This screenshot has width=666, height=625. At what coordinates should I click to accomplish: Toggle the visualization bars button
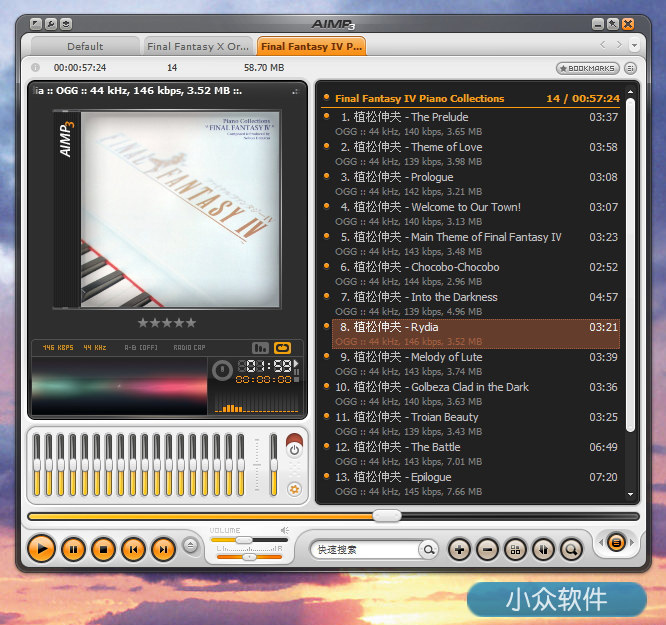tap(260, 348)
